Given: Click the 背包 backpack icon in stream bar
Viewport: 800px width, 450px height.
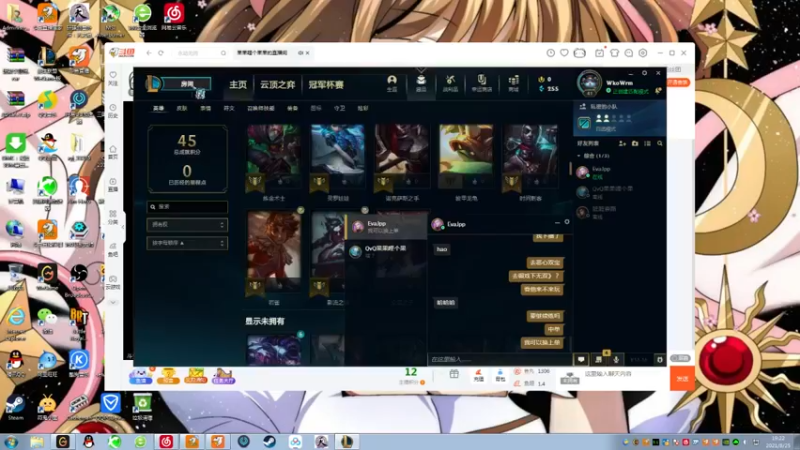Looking at the screenshot, I should pyautogui.click(x=500, y=376).
